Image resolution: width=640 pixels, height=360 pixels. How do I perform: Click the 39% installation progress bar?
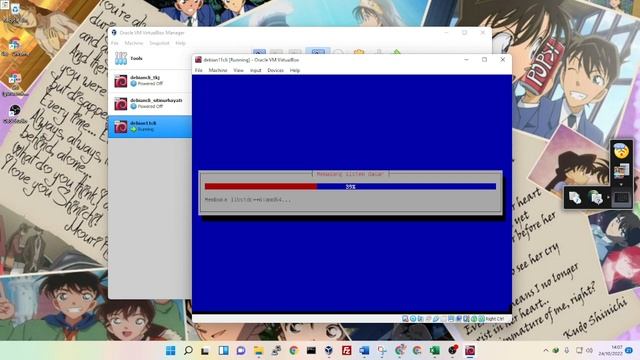pyautogui.click(x=350, y=187)
